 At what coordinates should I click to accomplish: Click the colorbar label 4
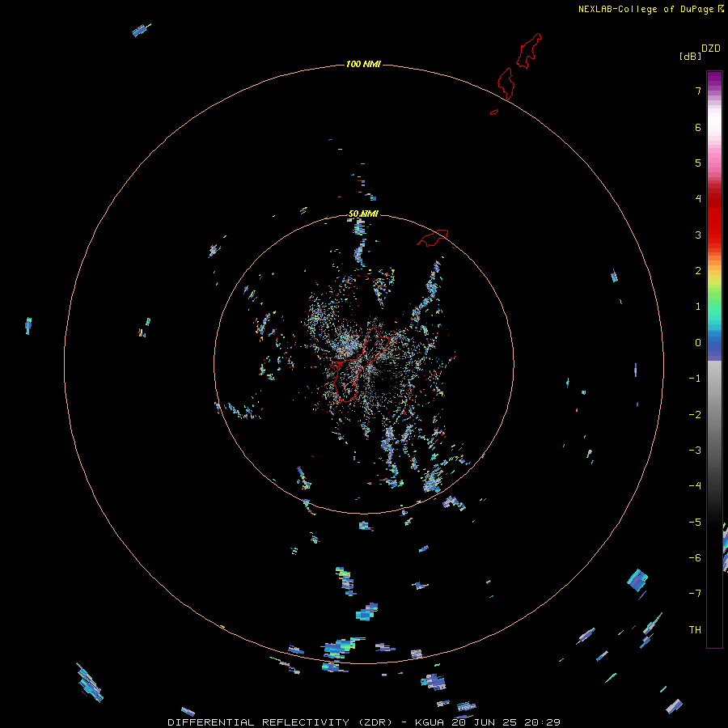coord(698,199)
